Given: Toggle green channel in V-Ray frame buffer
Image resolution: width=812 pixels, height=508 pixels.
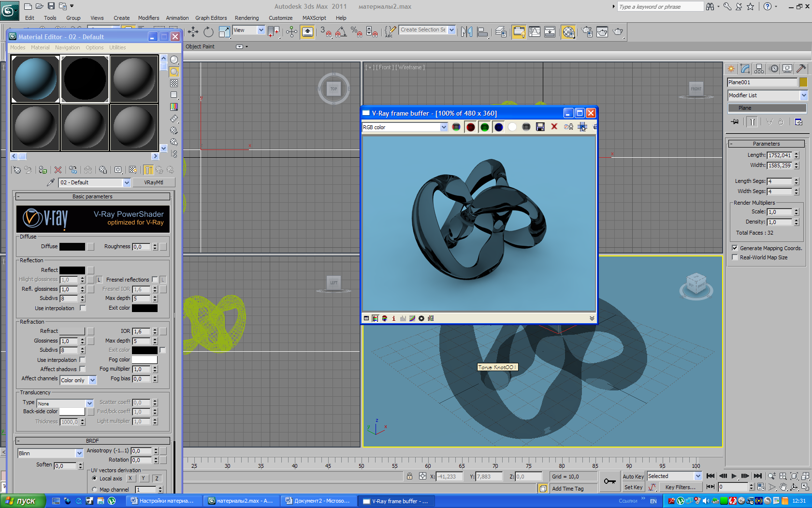Looking at the screenshot, I should (x=485, y=127).
